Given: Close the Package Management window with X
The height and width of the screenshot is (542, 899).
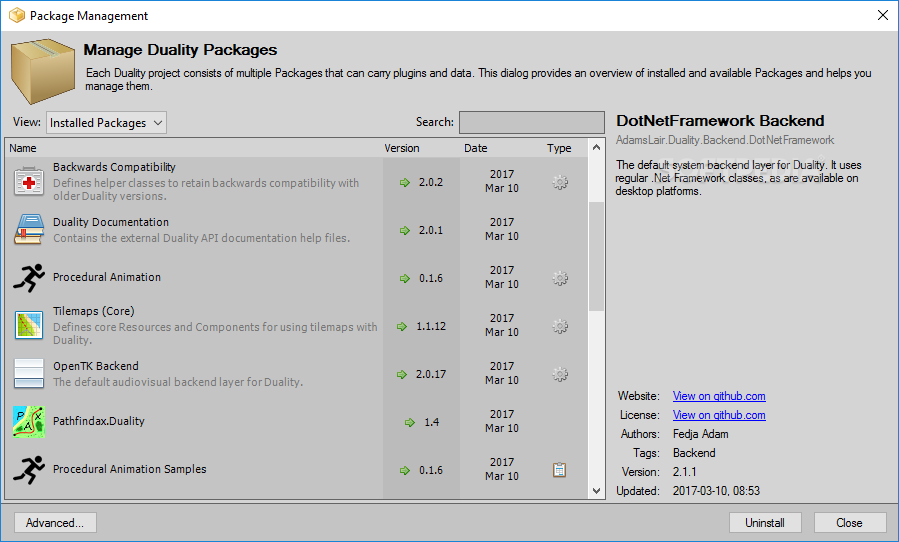Looking at the screenshot, I should point(883,15).
